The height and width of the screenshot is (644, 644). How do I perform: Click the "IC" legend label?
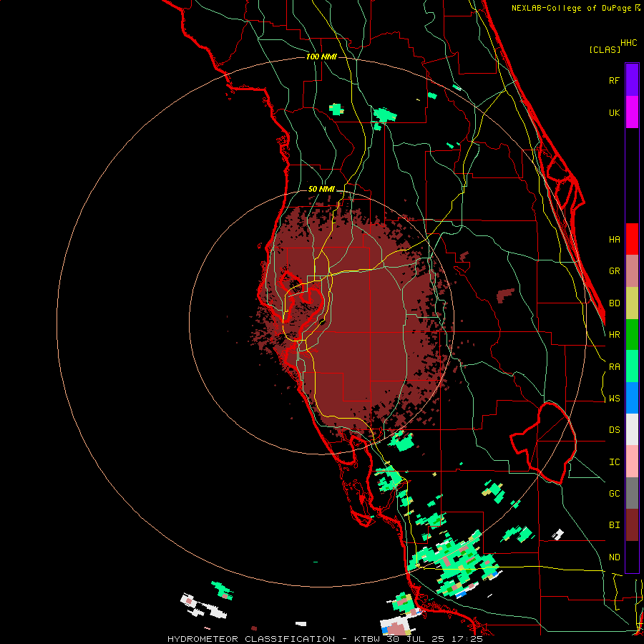coord(614,462)
